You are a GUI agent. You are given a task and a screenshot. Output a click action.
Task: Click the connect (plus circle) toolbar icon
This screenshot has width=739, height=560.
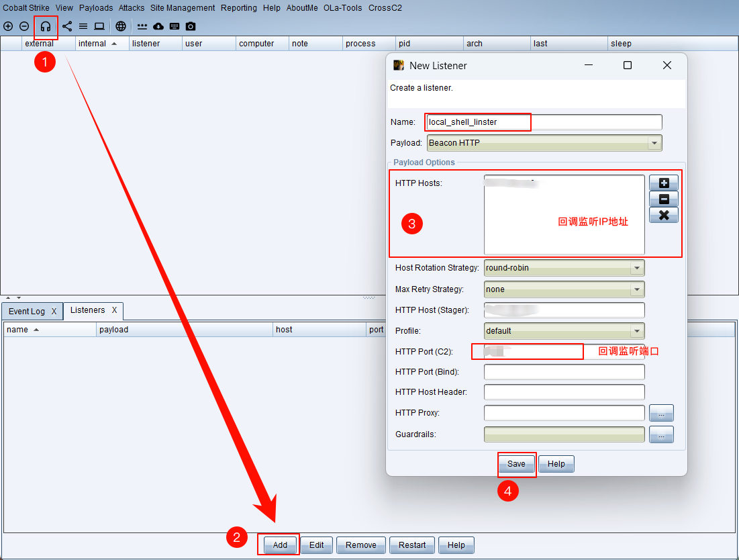point(8,26)
